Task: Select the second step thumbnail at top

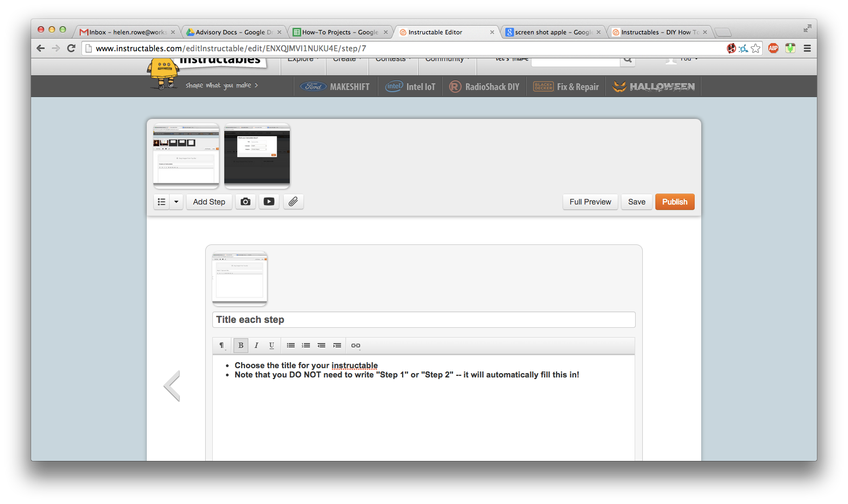Action: tap(256, 156)
